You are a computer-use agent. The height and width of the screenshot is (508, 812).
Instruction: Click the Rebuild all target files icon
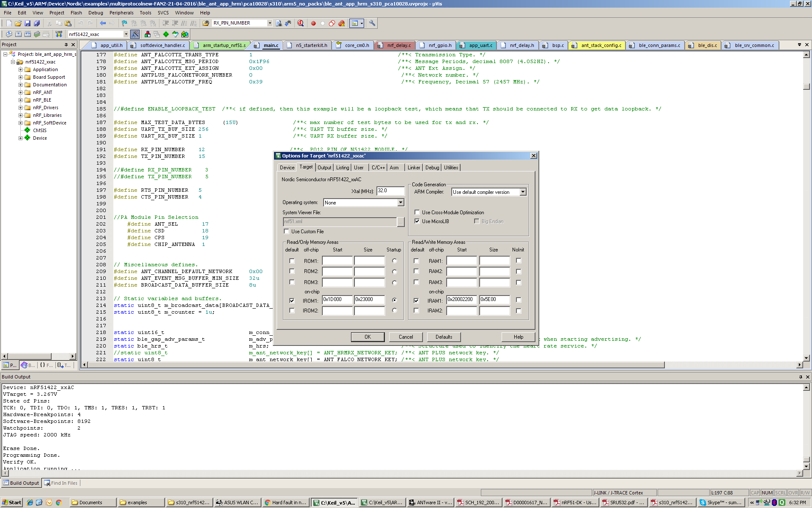click(x=27, y=34)
